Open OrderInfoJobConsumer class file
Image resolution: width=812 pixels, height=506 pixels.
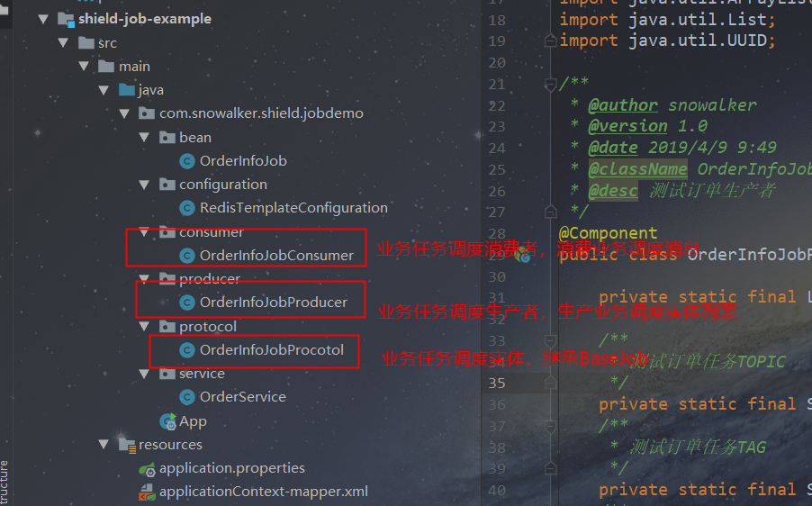pyautogui.click(x=277, y=256)
